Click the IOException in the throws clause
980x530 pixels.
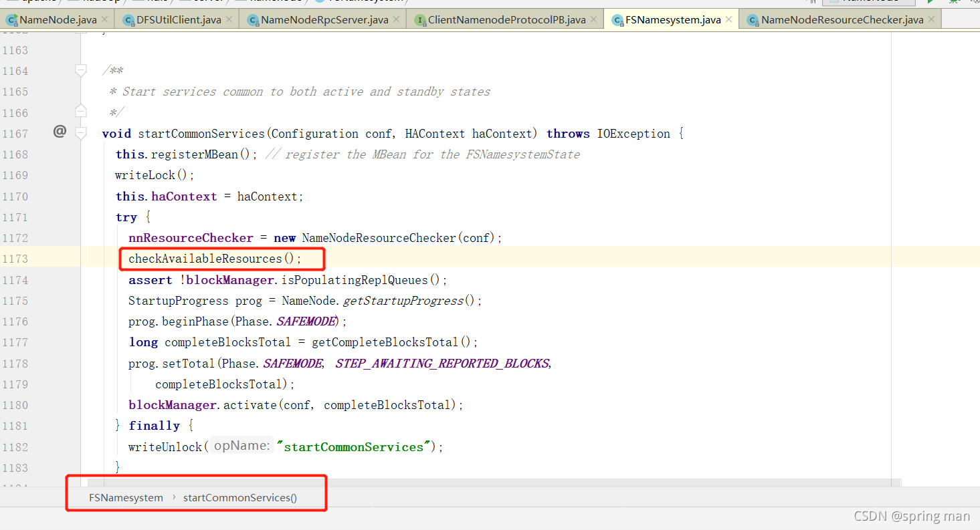(x=633, y=134)
